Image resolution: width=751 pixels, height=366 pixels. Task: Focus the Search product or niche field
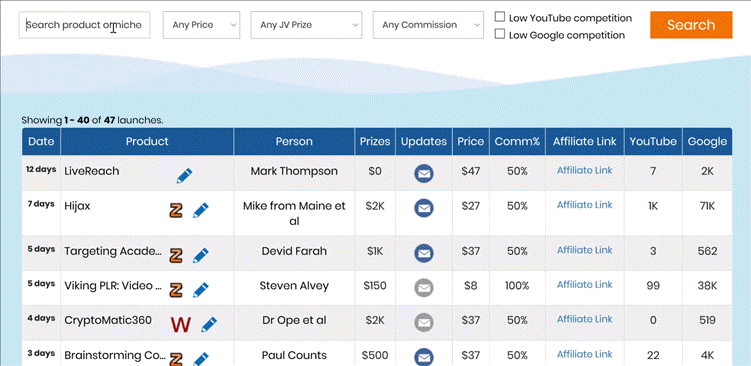(x=84, y=25)
